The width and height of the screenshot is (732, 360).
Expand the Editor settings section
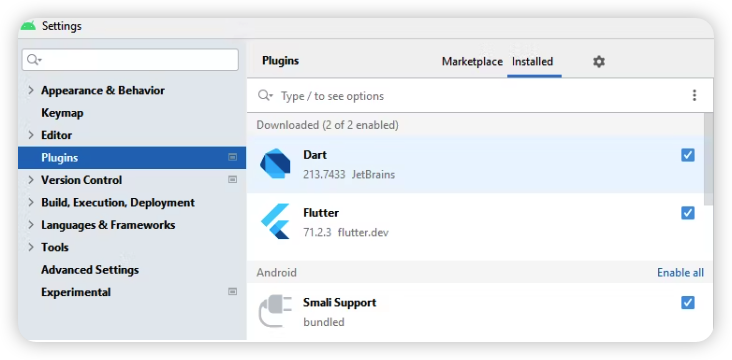click(x=31, y=135)
